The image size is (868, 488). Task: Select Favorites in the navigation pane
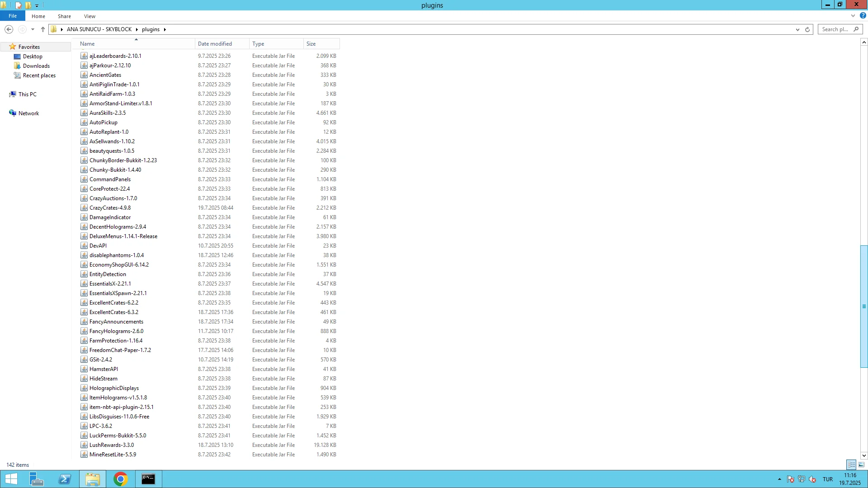click(29, 47)
